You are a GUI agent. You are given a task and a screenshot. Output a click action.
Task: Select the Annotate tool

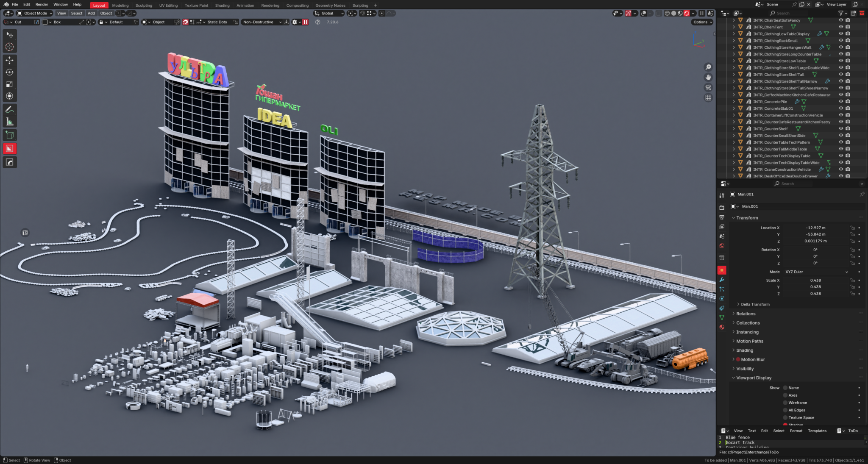point(9,109)
